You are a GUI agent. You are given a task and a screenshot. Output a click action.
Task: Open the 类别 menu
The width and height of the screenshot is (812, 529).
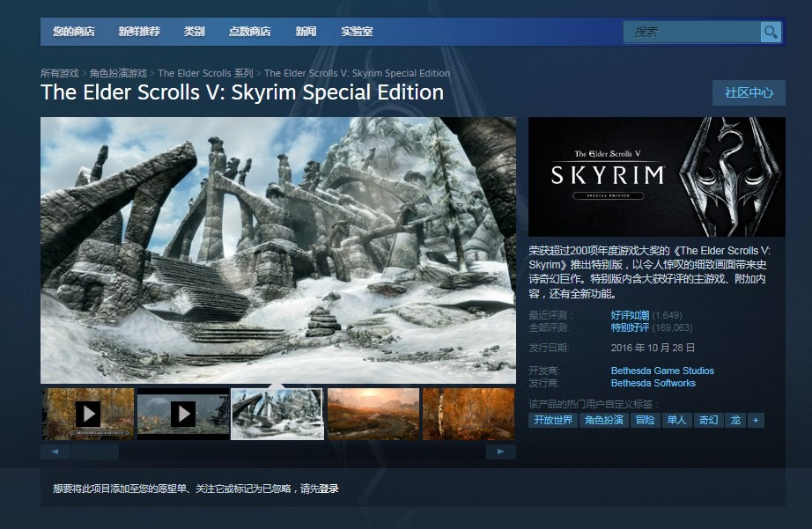(x=195, y=32)
